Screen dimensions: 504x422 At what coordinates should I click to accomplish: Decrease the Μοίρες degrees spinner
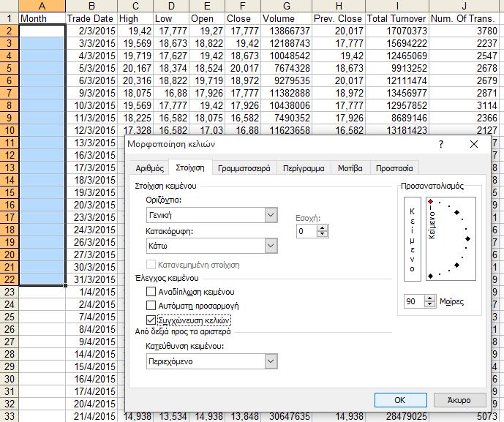click(x=429, y=304)
